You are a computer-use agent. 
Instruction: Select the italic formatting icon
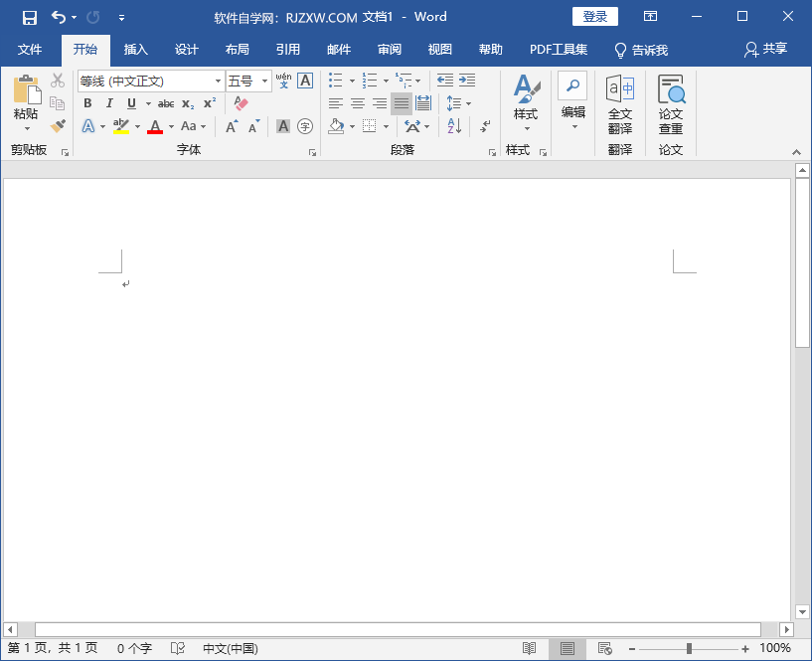point(109,102)
